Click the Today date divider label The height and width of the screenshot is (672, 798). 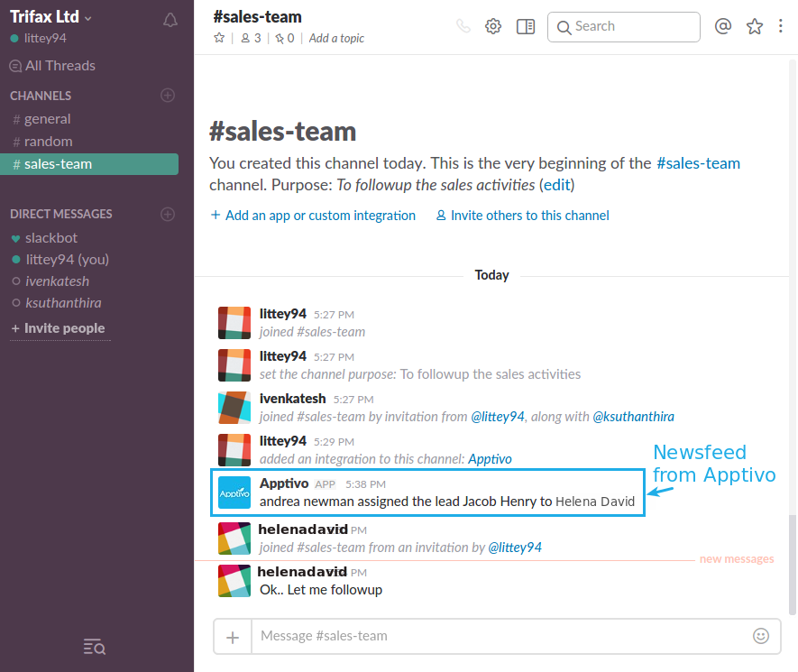[x=491, y=275]
